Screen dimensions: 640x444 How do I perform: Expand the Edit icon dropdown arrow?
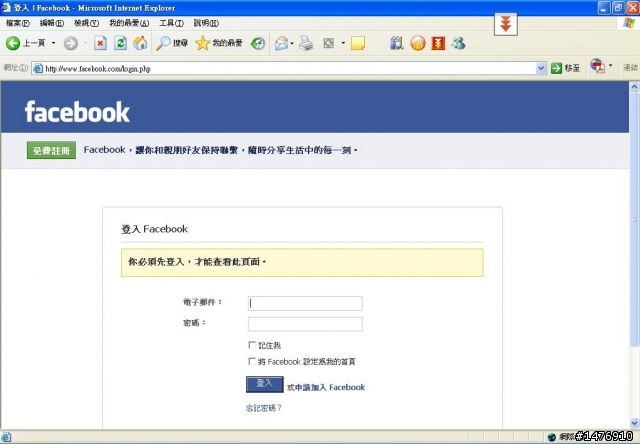[x=343, y=43]
